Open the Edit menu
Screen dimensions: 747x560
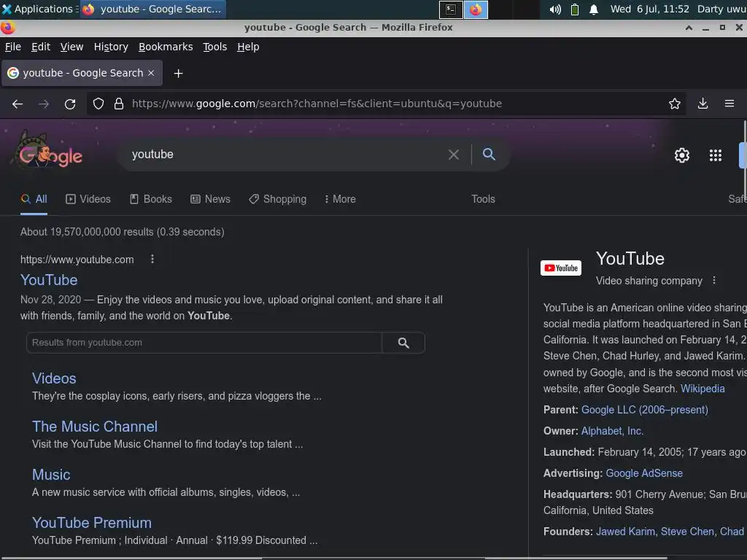(41, 47)
